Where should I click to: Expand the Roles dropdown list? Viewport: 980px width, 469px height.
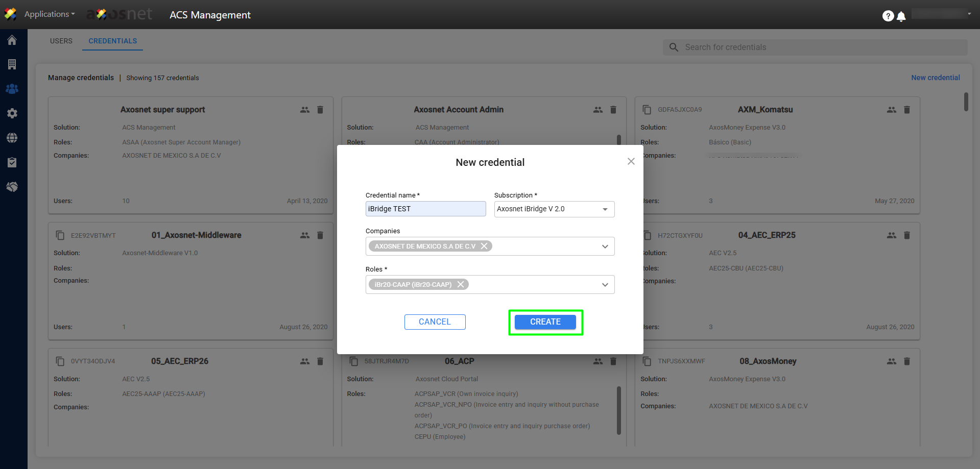pyautogui.click(x=605, y=285)
